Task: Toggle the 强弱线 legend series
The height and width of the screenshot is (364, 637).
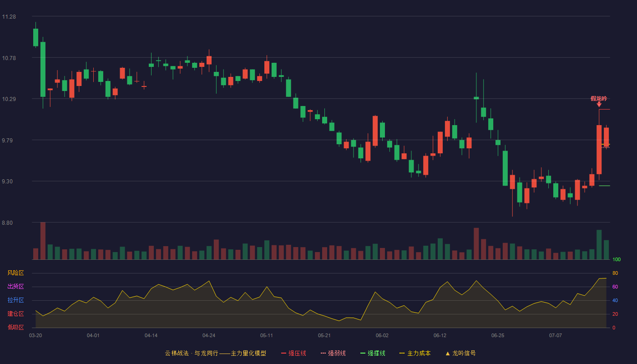Action: tap(333, 353)
